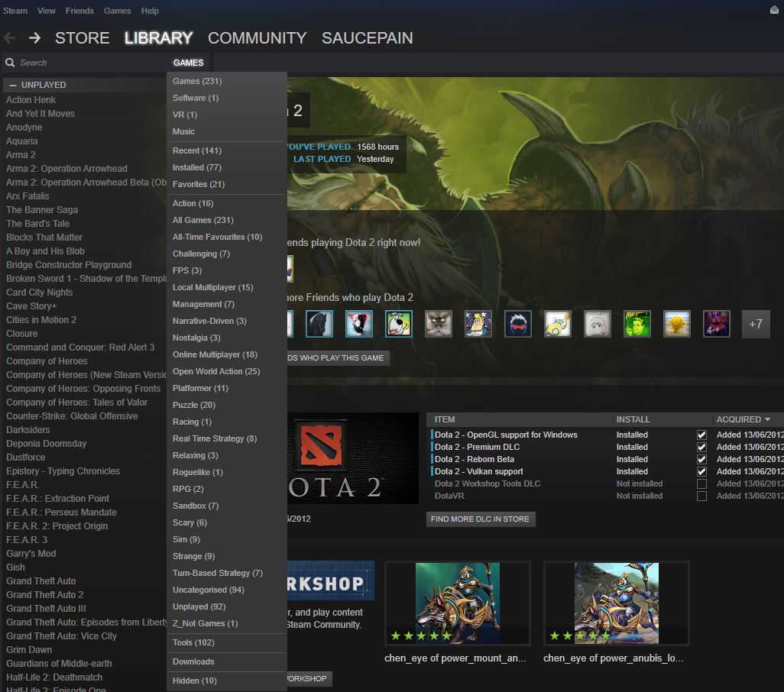
Task: Open the inbox envelope icon
Action: (774, 11)
